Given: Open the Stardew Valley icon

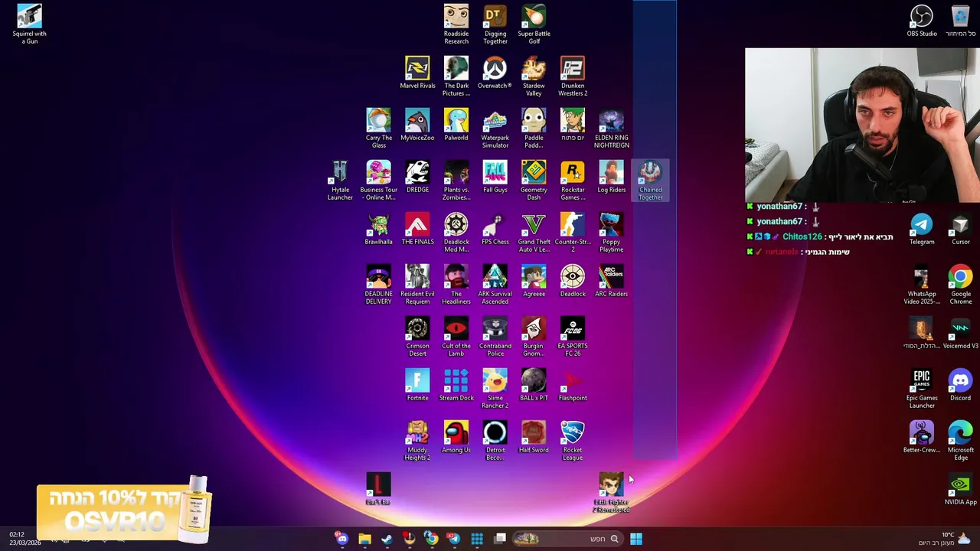Looking at the screenshot, I should (x=534, y=77).
